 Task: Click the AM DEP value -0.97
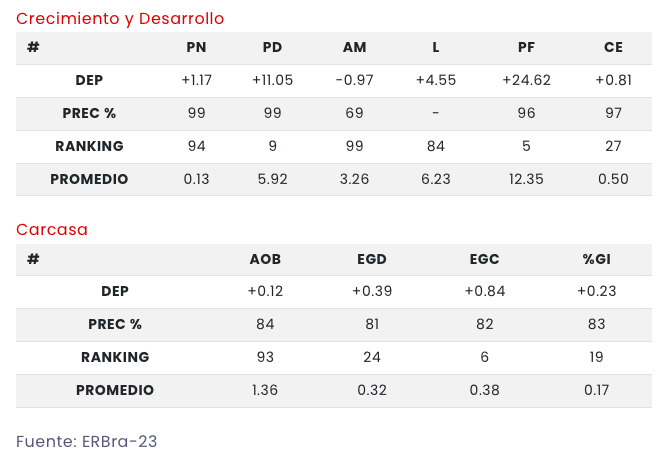pyautogui.click(x=354, y=81)
